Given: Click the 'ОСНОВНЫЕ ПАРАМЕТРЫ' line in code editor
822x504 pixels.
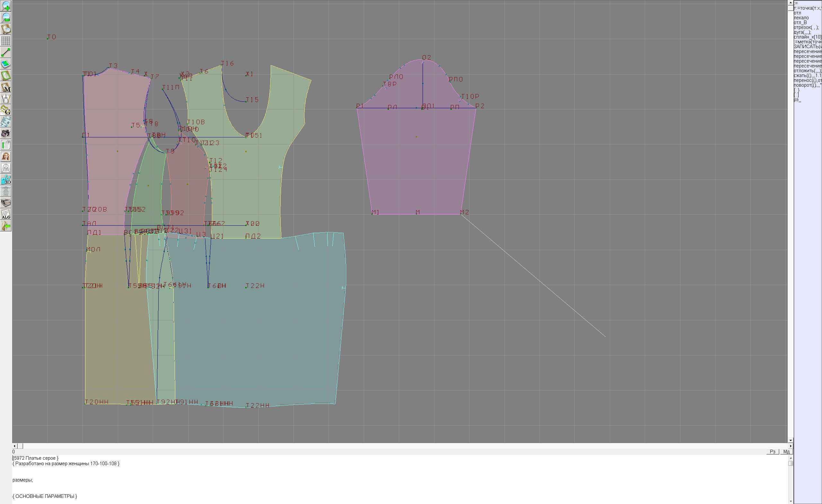Looking at the screenshot, I should click(45, 496).
